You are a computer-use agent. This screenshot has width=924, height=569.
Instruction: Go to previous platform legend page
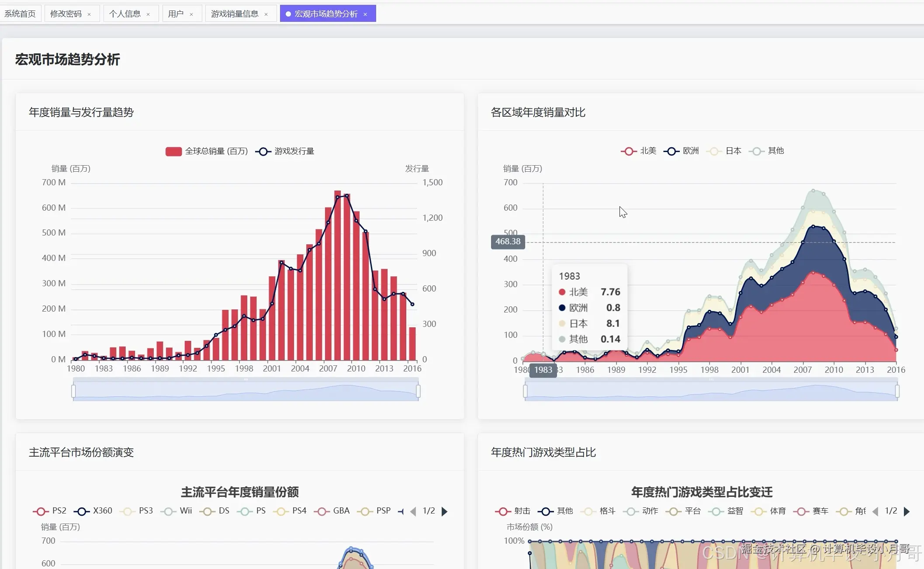(413, 511)
